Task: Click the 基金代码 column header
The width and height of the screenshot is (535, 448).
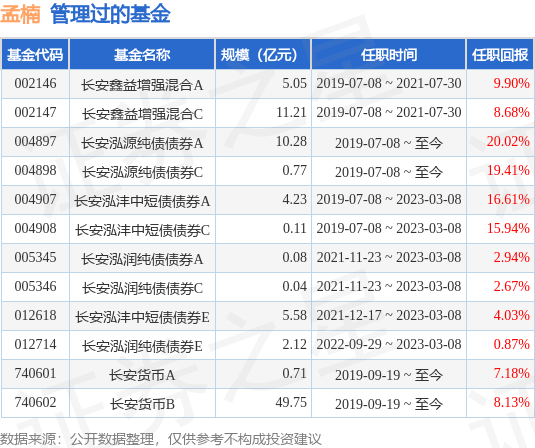Action: pyautogui.click(x=35, y=55)
